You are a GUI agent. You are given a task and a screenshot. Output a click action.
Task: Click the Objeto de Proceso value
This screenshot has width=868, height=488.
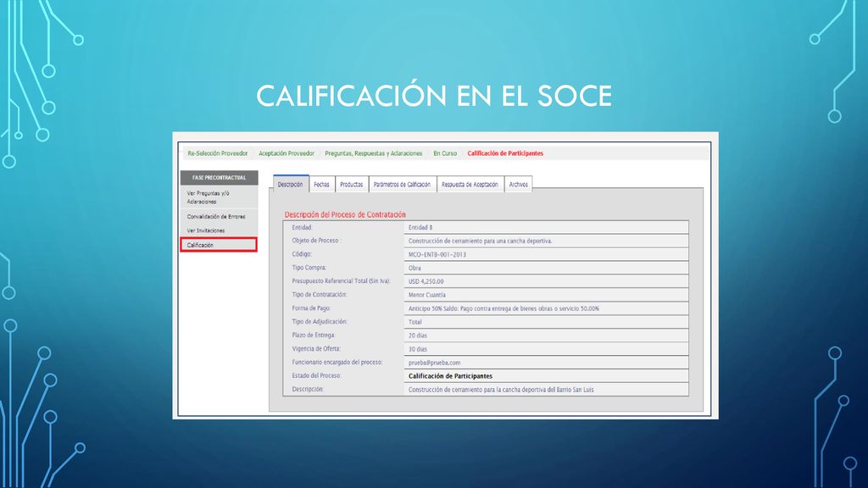tap(480, 241)
